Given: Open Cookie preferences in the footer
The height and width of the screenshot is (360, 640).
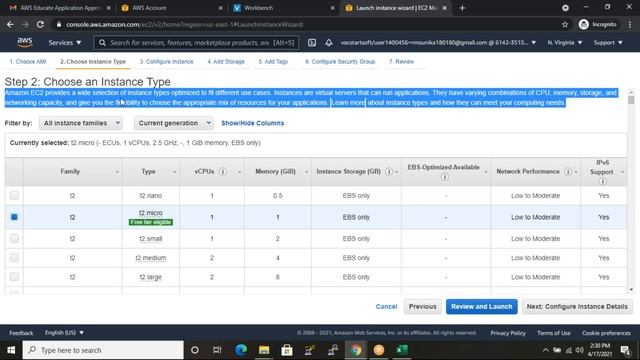Looking at the screenshot, I should [606, 333].
